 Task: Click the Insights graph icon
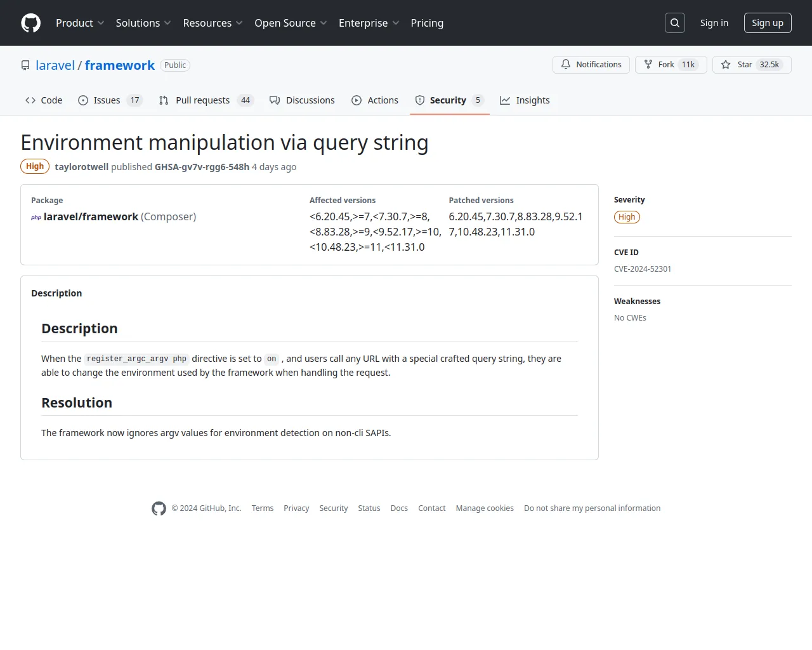coord(505,100)
